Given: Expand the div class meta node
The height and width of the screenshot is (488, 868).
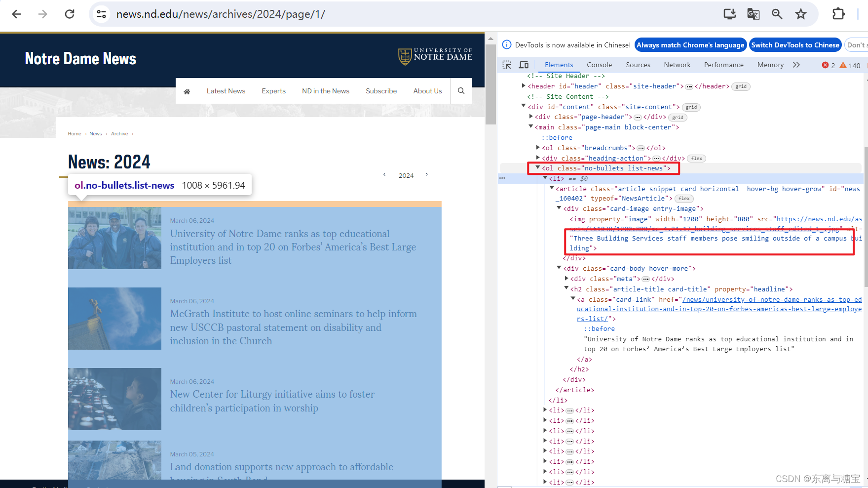Looking at the screenshot, I should coord(566,279).
